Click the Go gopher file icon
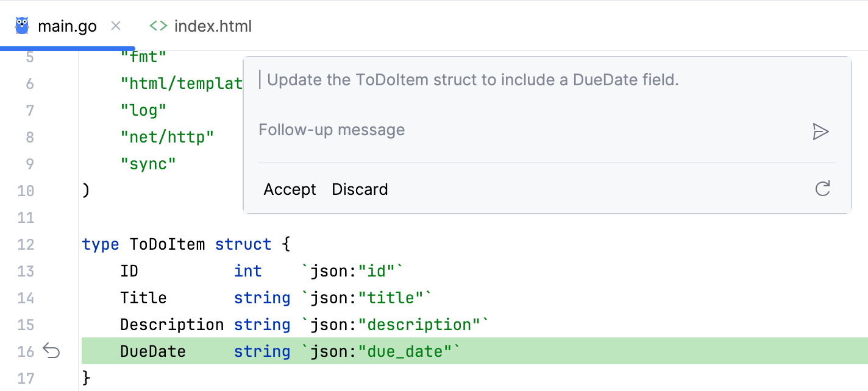The width and height of the screenshot is (868, 391). pyautogui.click(x=22, y=26)
